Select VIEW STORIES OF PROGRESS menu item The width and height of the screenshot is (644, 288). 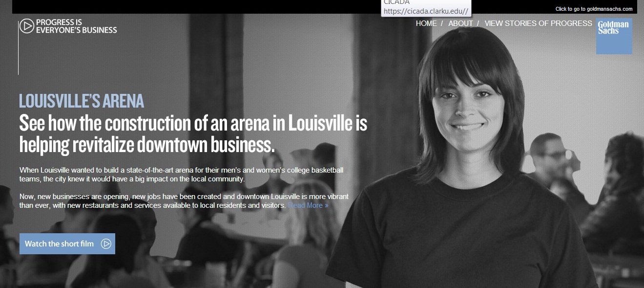tap(538, 23)
